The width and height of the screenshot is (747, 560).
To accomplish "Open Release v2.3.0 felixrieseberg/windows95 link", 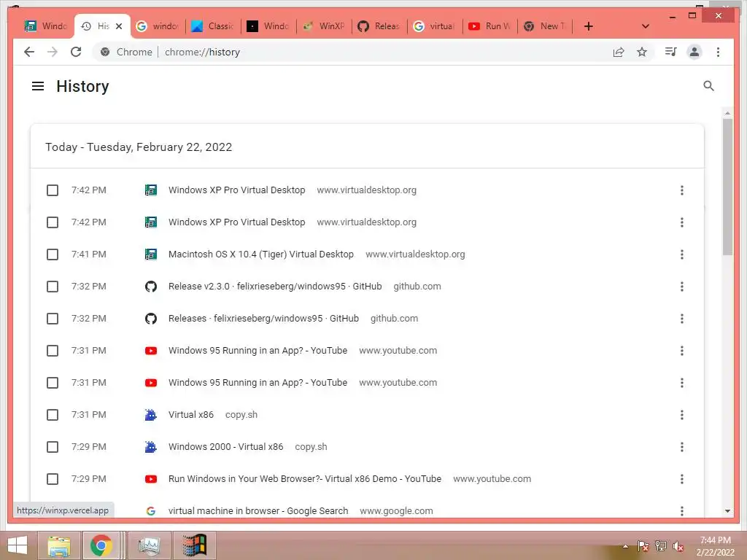I will 275,286.
